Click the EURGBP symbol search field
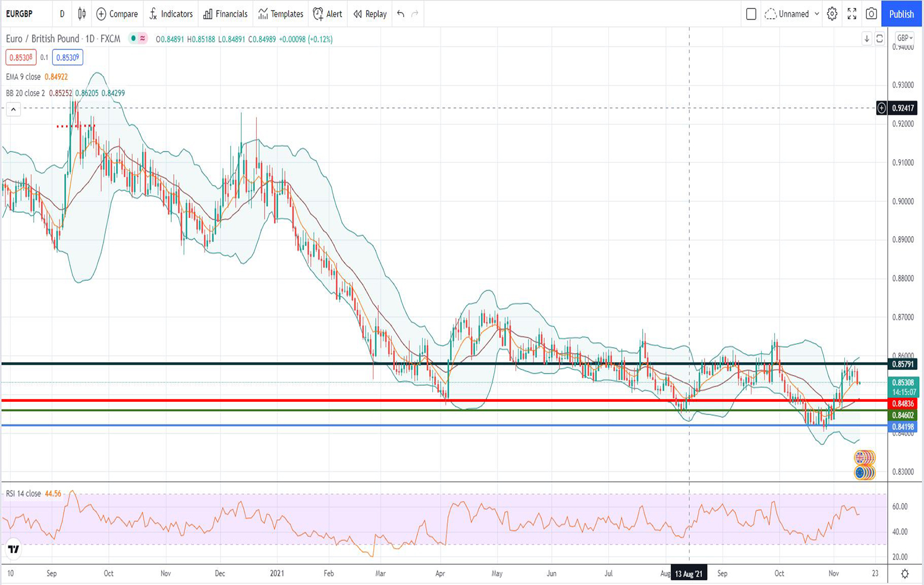Image resolution: width=924 pixels, height=585 pixels. tap(20, 14)
